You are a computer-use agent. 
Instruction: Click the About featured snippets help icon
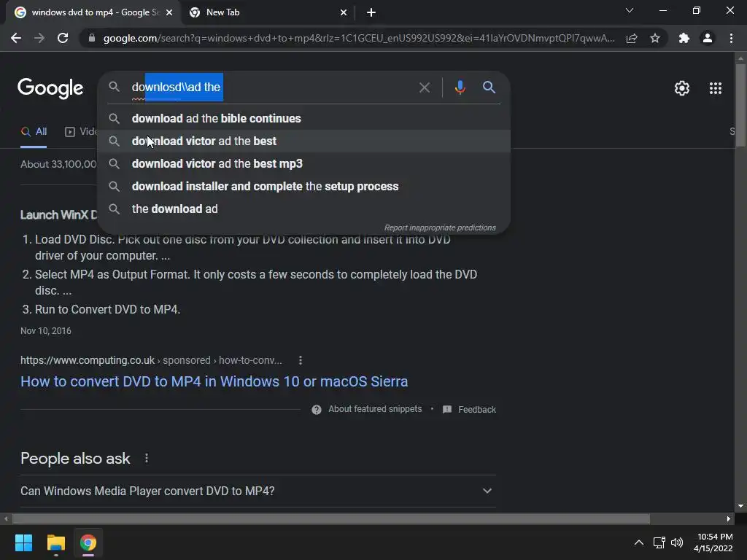click(317, 410)
